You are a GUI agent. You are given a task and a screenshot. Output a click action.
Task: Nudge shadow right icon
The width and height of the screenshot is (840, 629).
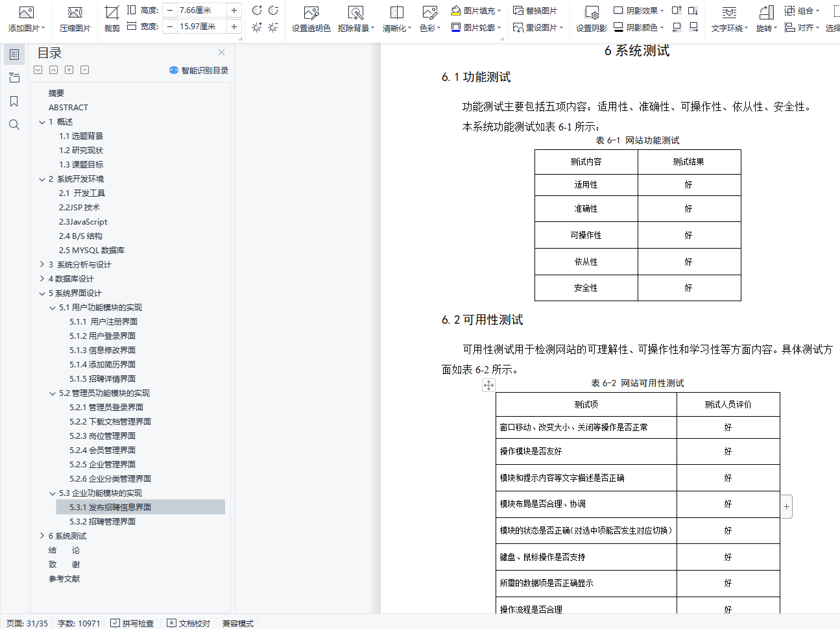[693, 27]
